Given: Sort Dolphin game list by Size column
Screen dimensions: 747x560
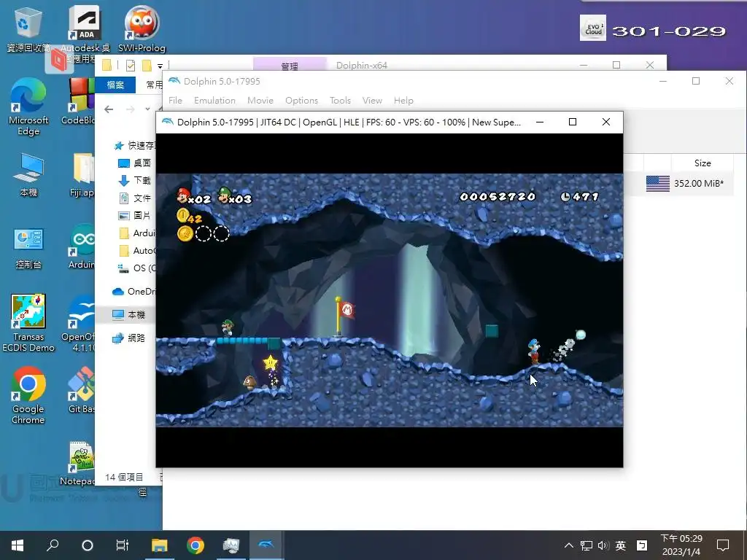Looking at the screenshot, I should [703, 163].
